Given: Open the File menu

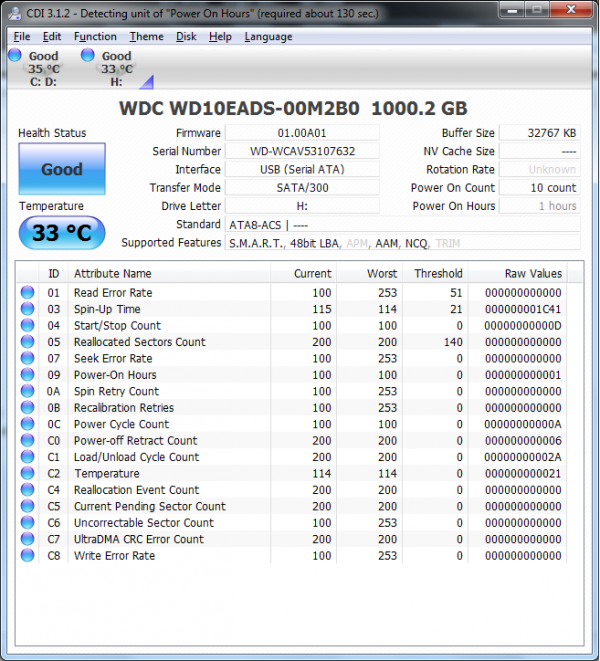Looking at the screenshot, I should pos(22,37).
